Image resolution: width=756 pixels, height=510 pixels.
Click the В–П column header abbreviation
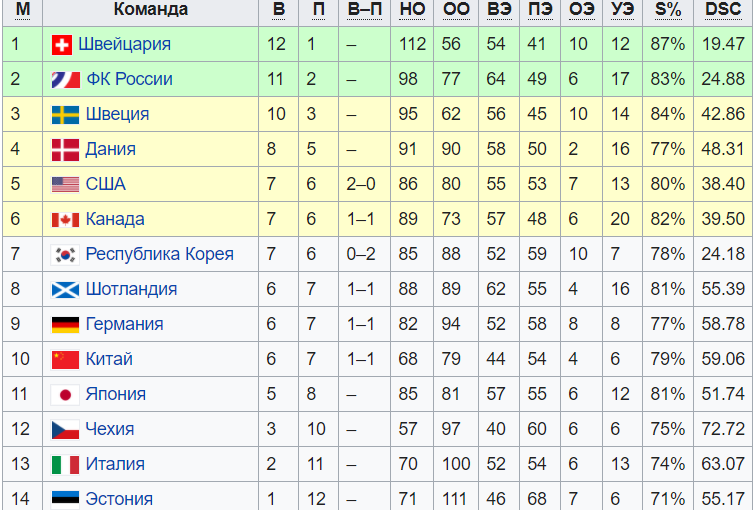pos(364,9)
